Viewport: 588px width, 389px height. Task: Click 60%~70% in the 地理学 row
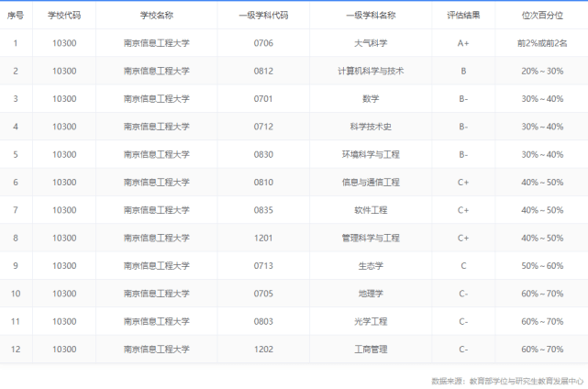coord(542,294)
